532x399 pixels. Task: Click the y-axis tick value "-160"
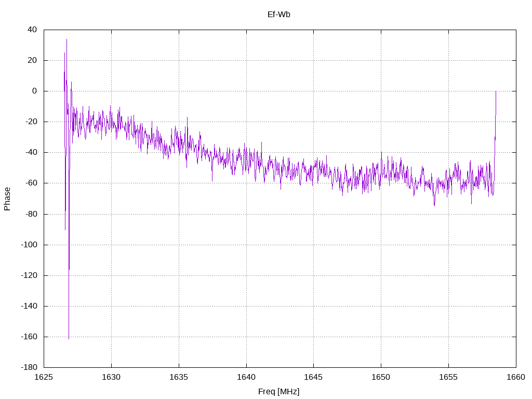(x=29, y=337)
